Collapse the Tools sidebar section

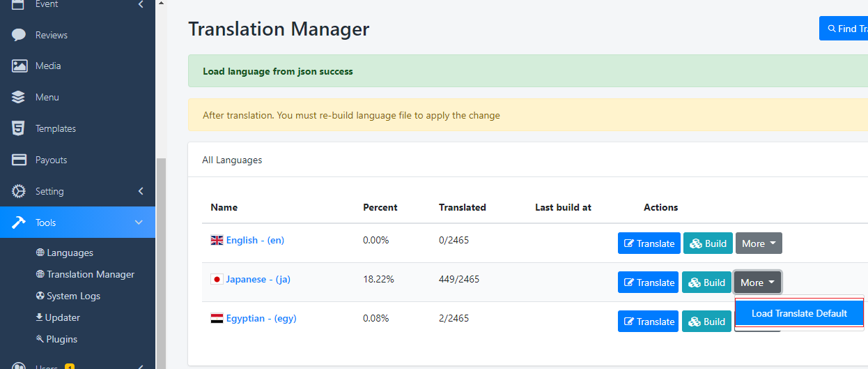pos(139,223)
